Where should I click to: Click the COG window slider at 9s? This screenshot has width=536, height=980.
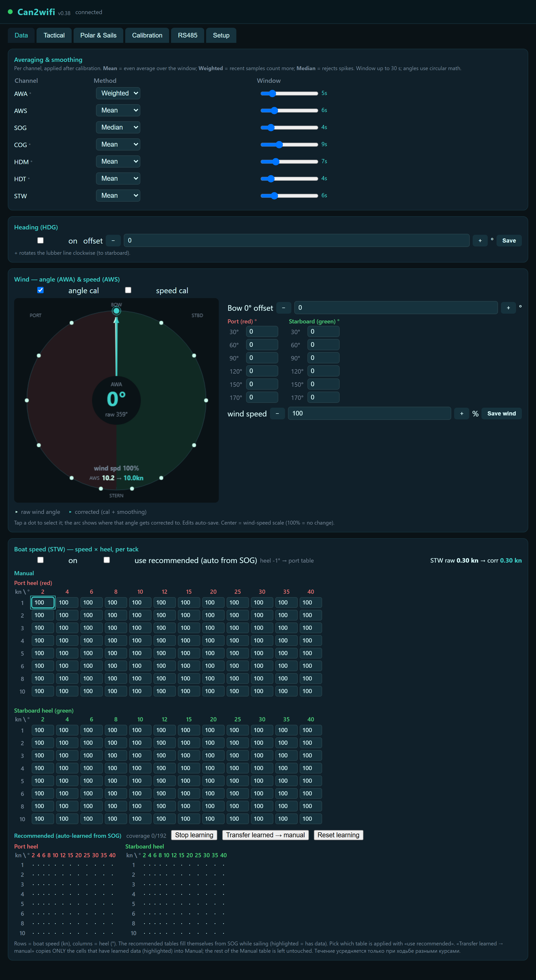tap(289, 145)
